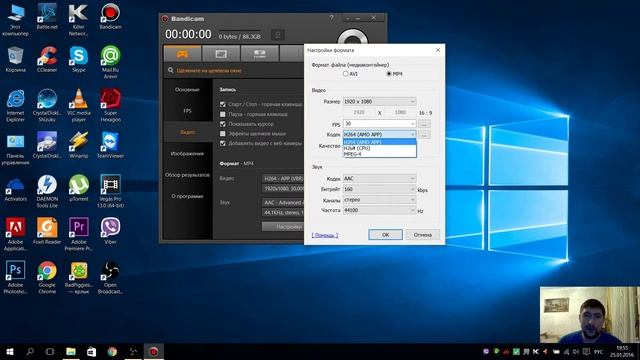Toggle Показывать курсор checkbox
The height and width of the screenshot is (360, 640).
click(x=223, y=124)
